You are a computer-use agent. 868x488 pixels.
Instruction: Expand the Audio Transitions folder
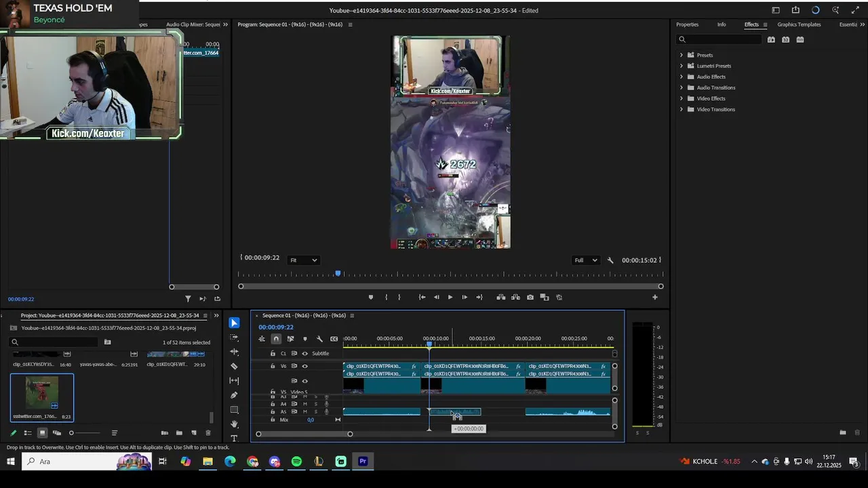pos(682,87)
